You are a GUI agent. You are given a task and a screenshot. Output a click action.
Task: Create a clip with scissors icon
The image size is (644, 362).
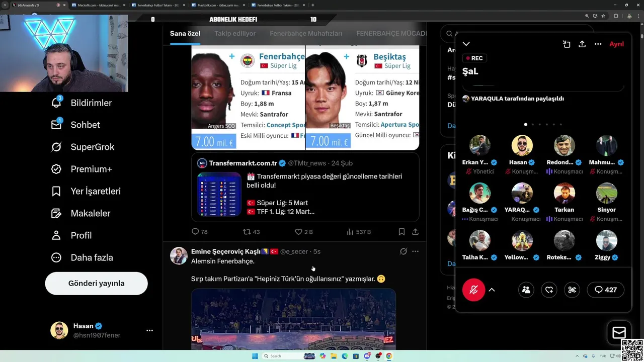click(x=572, y=290)
